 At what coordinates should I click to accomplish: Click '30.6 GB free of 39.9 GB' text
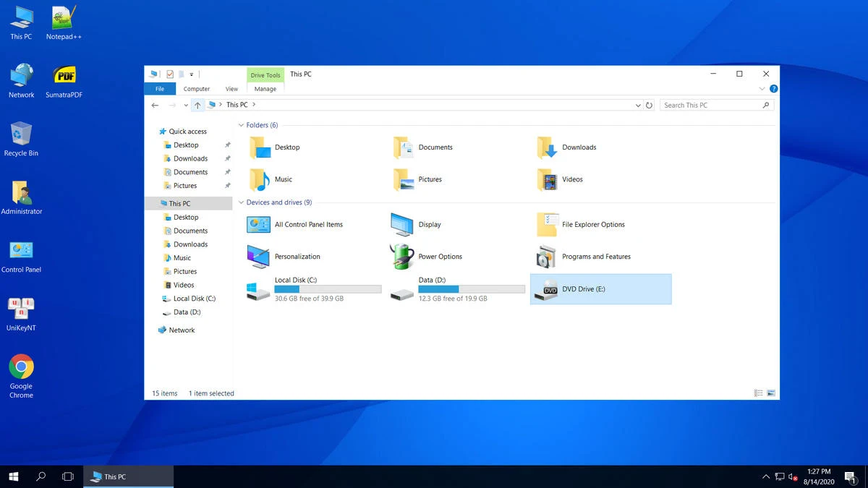click(x=309, y=299)
